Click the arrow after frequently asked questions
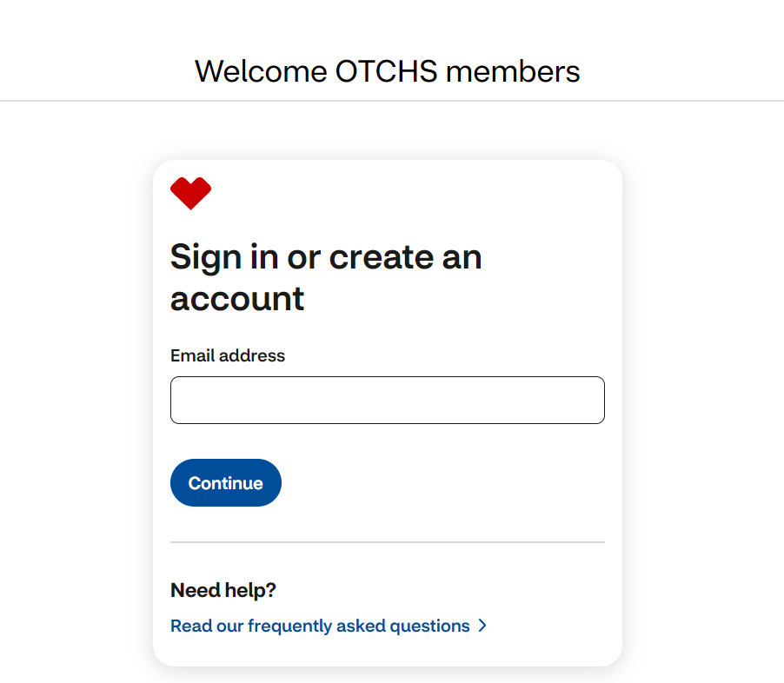Screen dimensions: 784x683 [x=482, y=626]
